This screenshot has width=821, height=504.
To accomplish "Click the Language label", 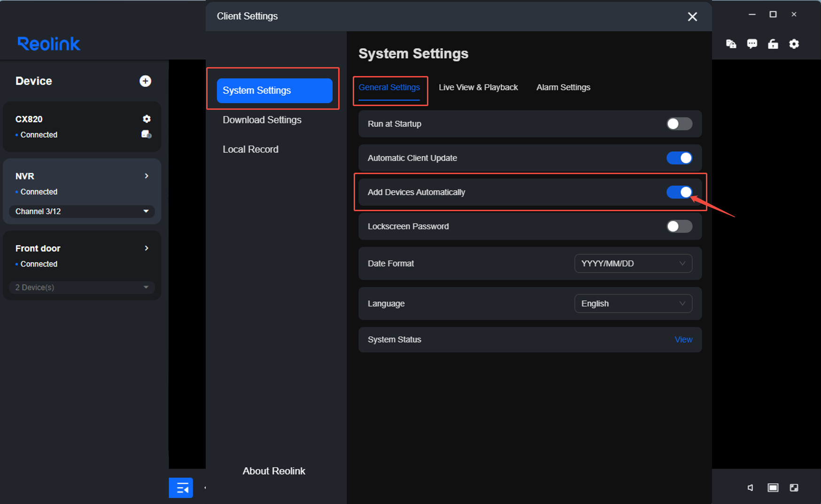I will 386,304.
